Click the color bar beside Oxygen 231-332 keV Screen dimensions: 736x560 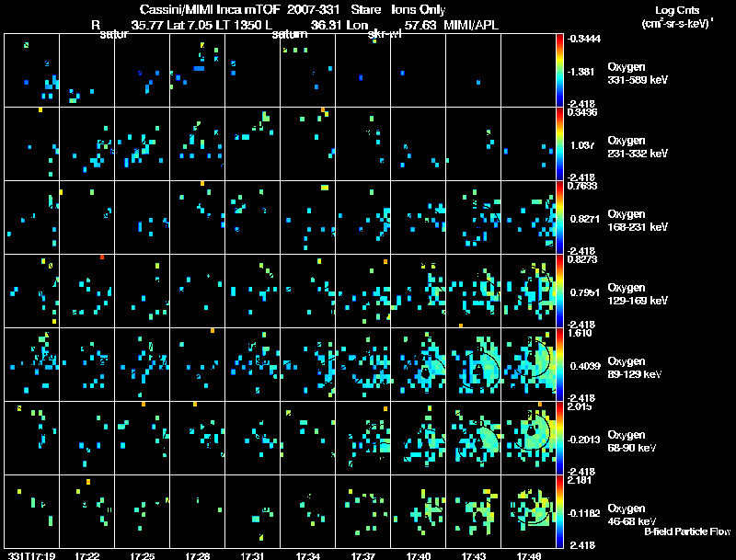click(559, 143)
